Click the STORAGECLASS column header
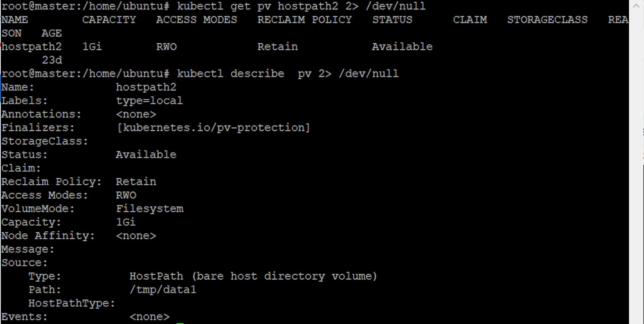This screenshot has height=324, width=644. click(547, 19)
